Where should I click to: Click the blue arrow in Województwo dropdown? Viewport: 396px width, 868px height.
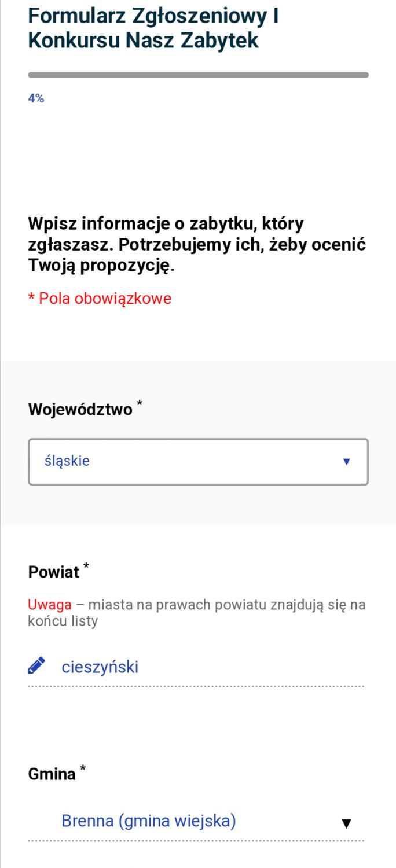tap(347, 462)
